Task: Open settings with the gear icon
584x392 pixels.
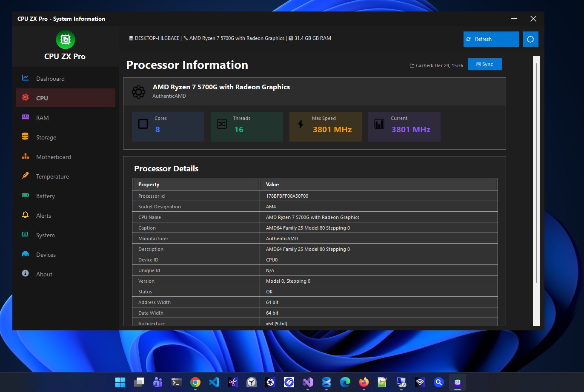Action: click(x=530, y=38)
